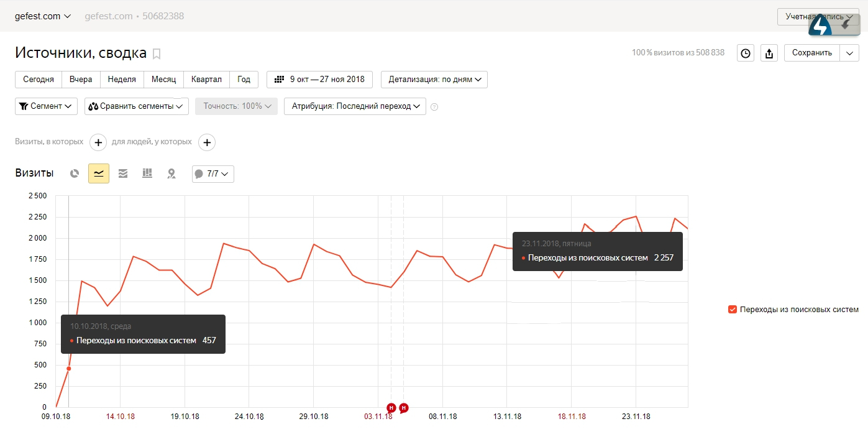
Task: Open the Детализация: по дням dropdown
Action: (434, 80)
